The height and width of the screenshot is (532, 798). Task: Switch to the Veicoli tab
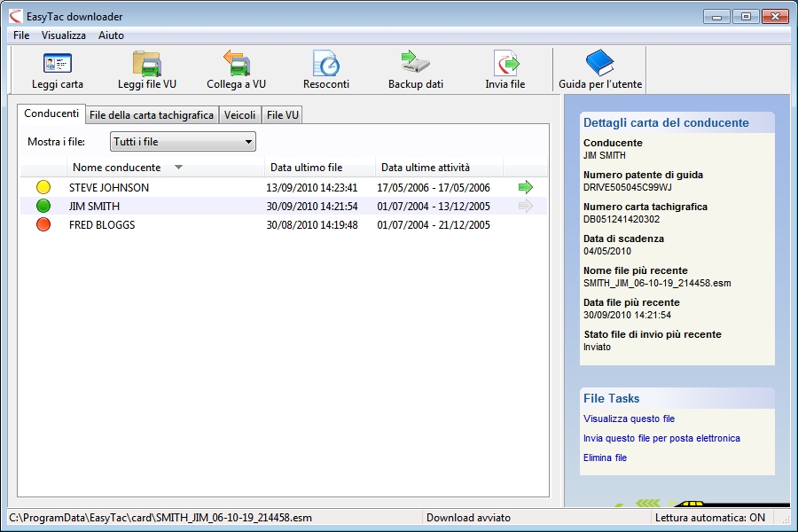[240, 115]
